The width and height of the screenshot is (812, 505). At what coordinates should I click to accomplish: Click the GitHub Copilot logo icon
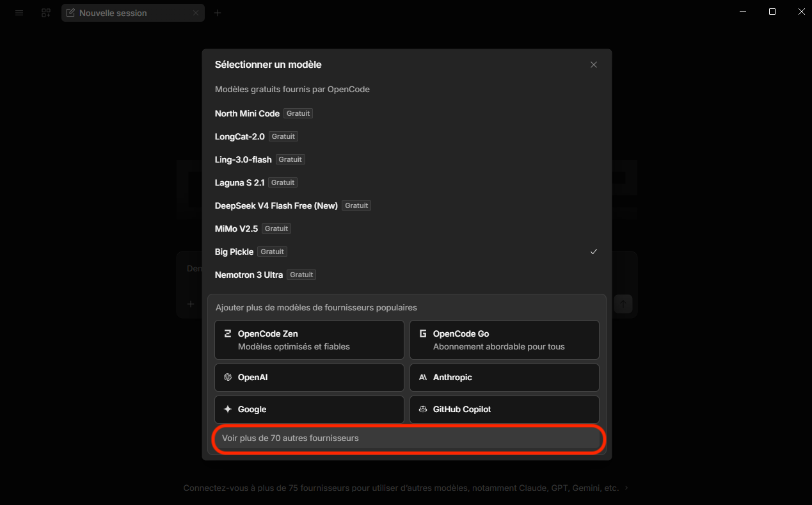[x=423, y=410]
